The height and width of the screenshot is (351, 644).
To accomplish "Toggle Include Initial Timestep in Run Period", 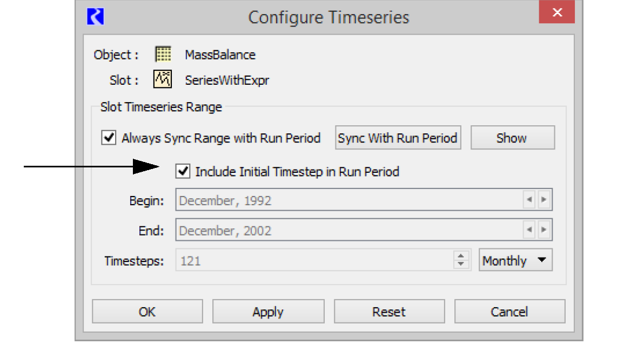I will (x=184, y=172).
